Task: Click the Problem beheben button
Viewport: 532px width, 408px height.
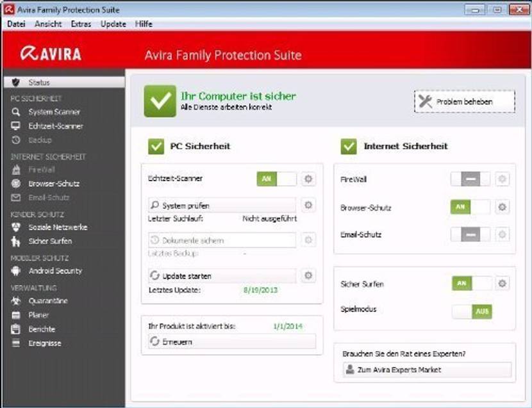Action: click(x=465, y=101)
